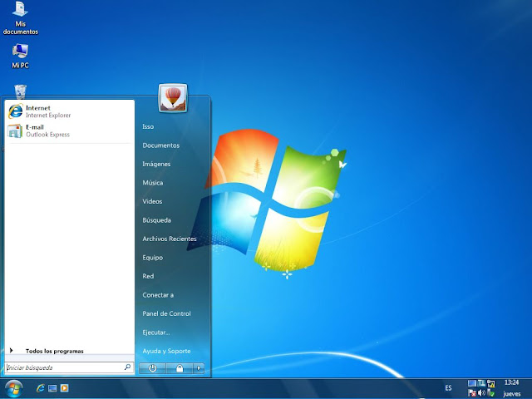Click the magnifier icon in search box
The image size is (532, 399).
[127, 367]
